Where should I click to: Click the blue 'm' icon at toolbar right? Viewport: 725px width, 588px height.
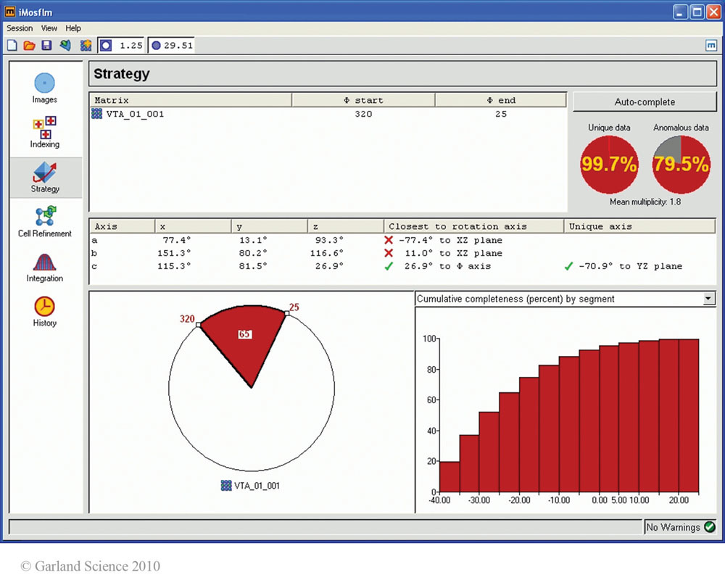click(x=710, y=46)
